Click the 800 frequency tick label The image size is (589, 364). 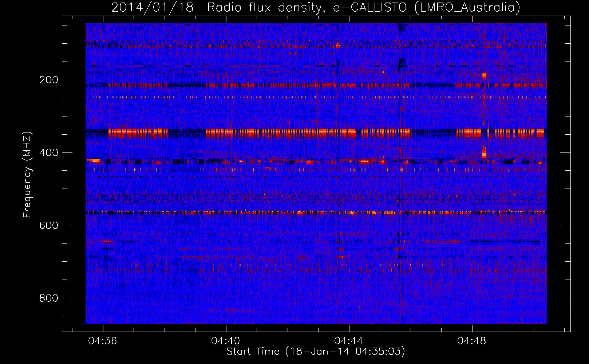[x=49, y=298]
